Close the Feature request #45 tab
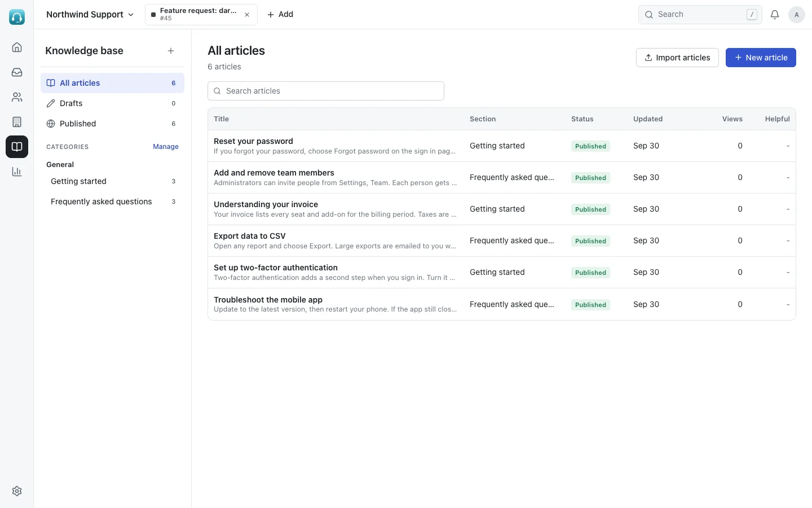812x508 pixels. (247, 15)
